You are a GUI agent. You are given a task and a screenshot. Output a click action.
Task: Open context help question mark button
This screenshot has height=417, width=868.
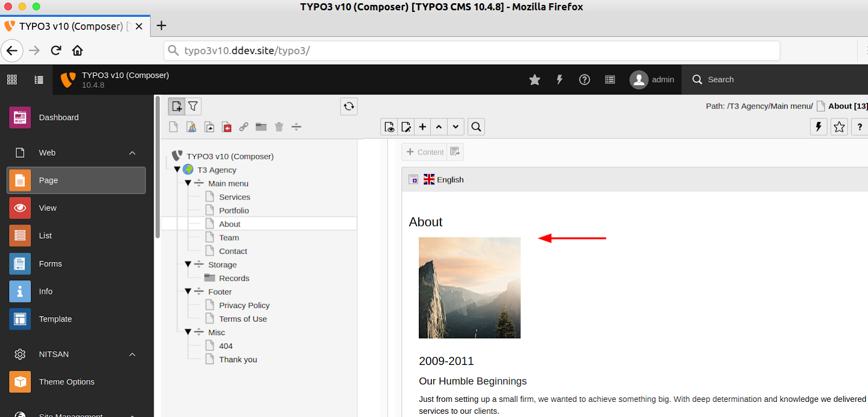pos(860,127)
